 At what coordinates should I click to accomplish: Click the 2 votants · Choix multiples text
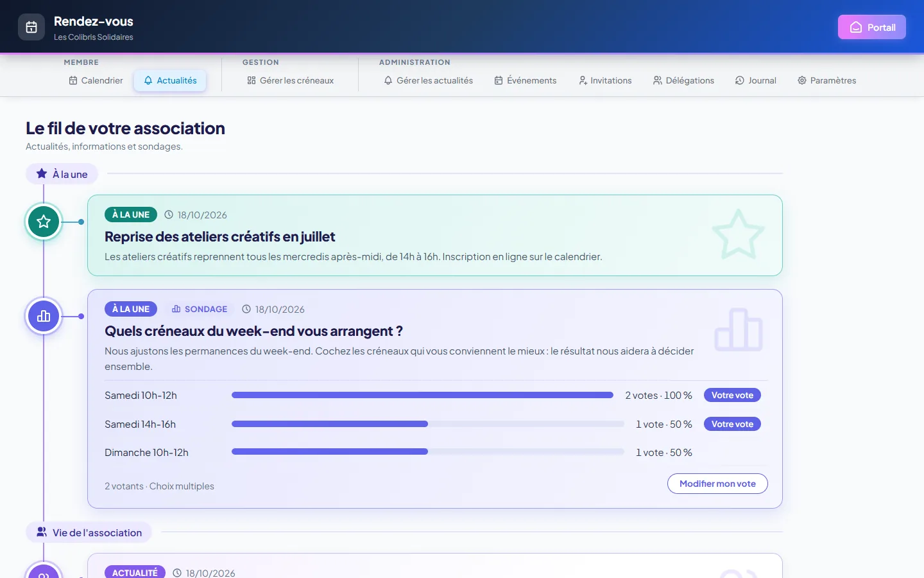(159, 486)
